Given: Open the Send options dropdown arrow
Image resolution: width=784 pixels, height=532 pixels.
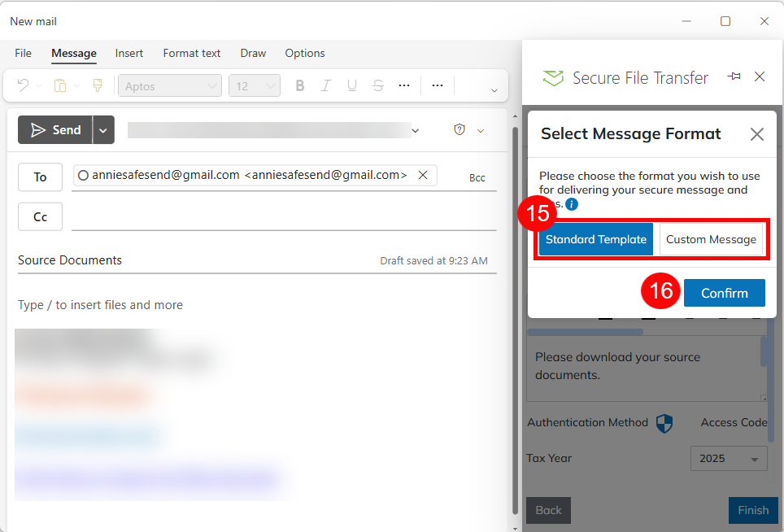Looking at the screenshot, I should point(102,130).
